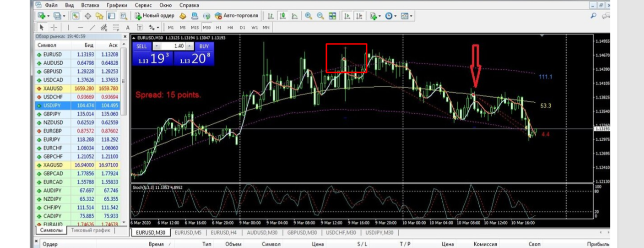Toggle Auto Scroll chart icon
644x248 pixels.
coord(347,16)
